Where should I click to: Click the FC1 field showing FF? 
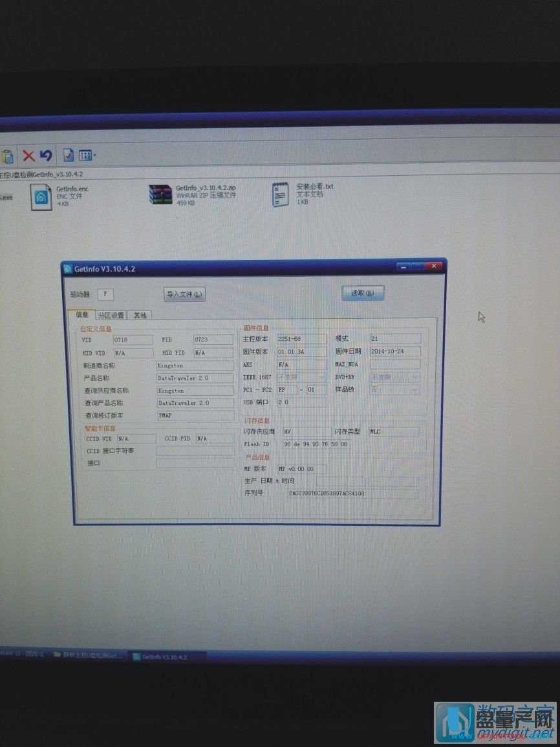287,390
